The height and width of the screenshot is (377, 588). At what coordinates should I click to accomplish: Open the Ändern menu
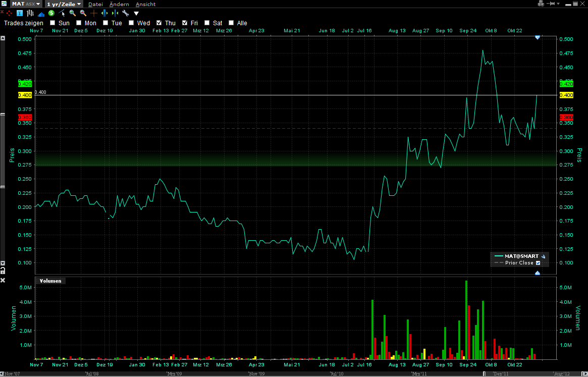119,4
